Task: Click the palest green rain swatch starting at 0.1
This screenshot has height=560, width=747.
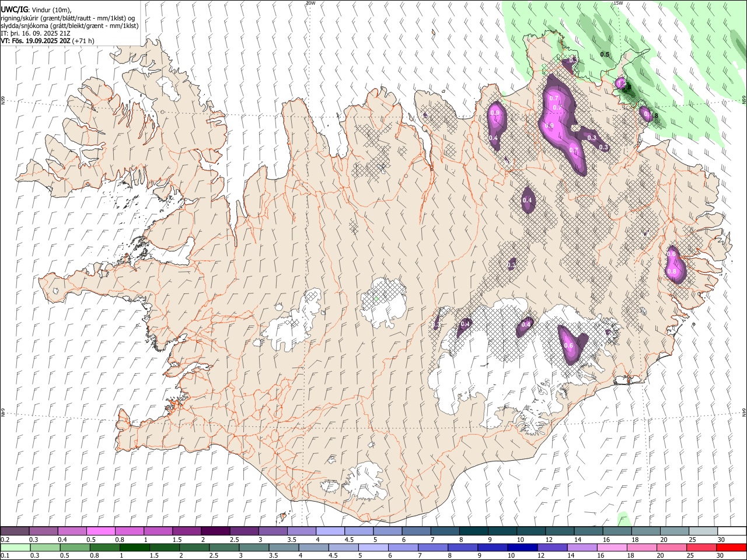Action: pyautogui.click(x=15, y=547)
